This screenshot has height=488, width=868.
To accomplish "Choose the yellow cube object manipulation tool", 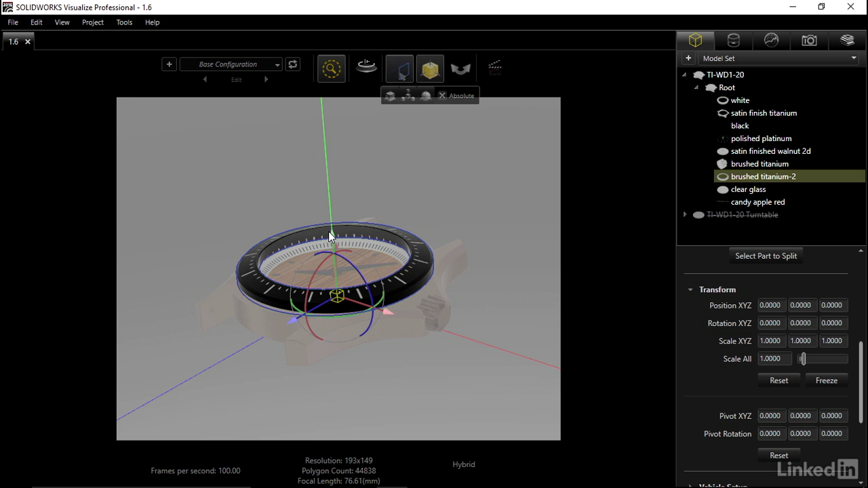I will pos(430,68).
